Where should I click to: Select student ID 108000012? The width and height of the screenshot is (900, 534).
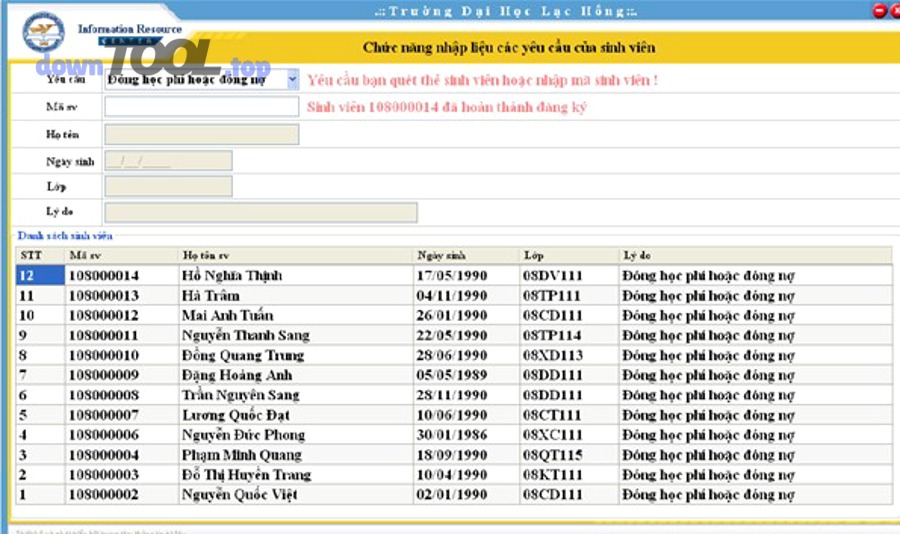pyautogui.click(x=104, y=315)
